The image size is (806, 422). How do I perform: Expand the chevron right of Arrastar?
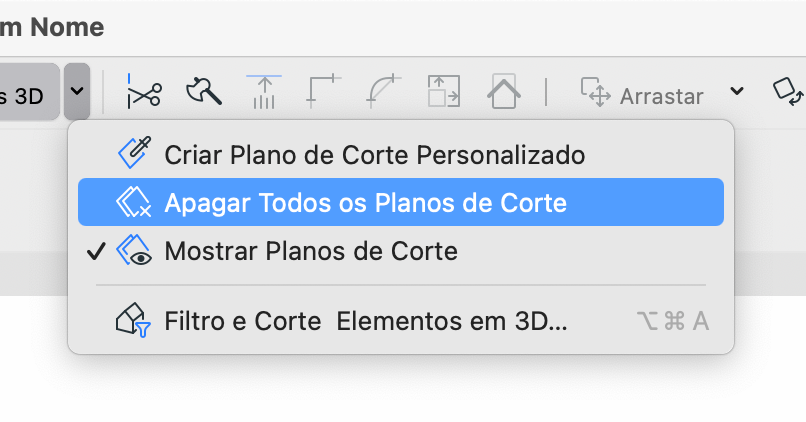(737, 91)
